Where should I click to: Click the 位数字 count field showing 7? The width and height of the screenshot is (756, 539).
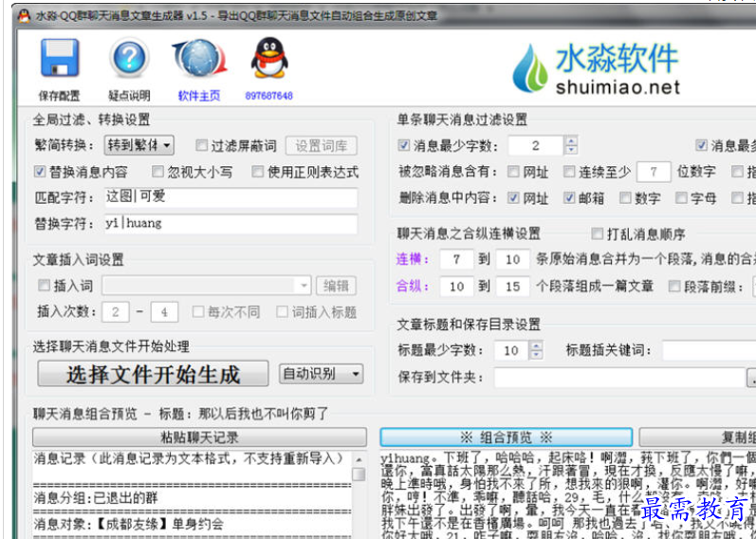654,172
